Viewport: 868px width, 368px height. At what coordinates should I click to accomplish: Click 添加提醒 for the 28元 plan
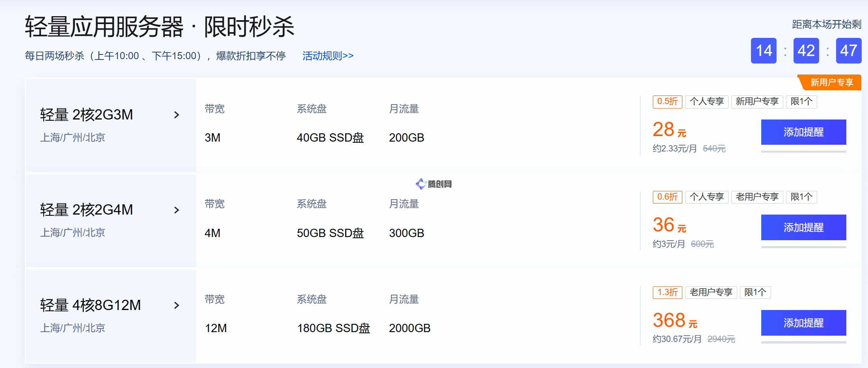803,132
